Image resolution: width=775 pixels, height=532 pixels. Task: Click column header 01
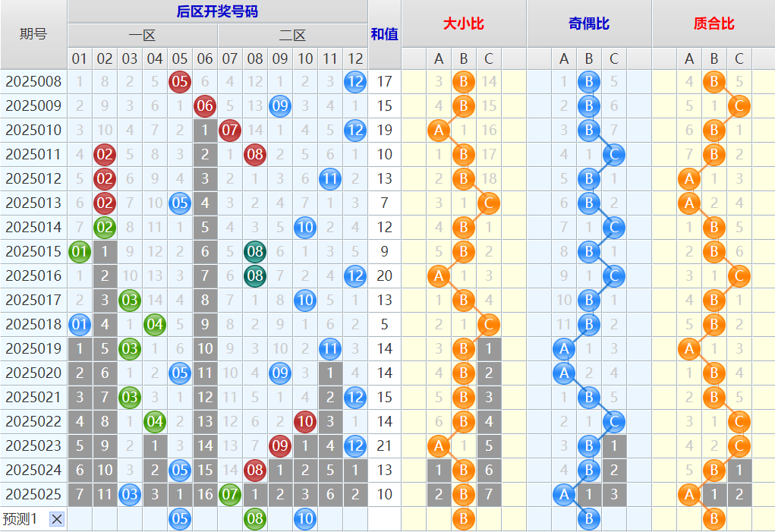[80, 58]
